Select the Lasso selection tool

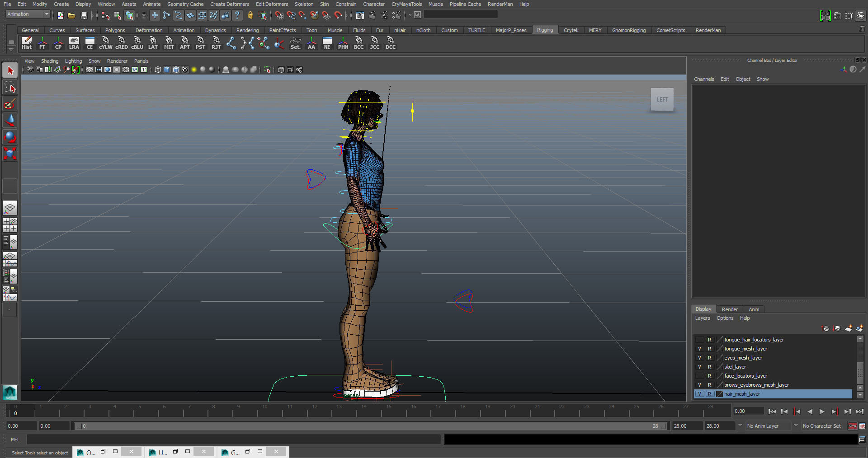point(10,87)
